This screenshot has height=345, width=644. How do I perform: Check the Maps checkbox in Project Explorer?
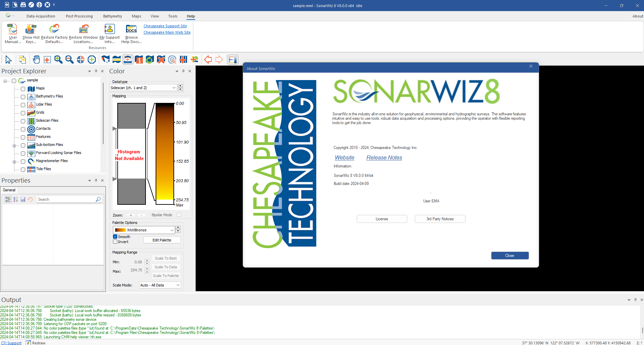point(23,89)
